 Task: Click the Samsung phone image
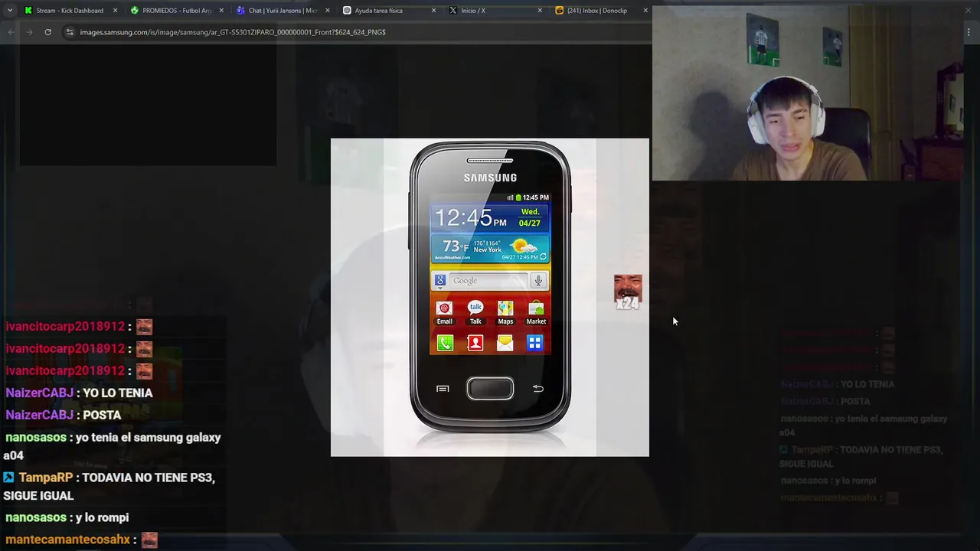click(490, 297)
